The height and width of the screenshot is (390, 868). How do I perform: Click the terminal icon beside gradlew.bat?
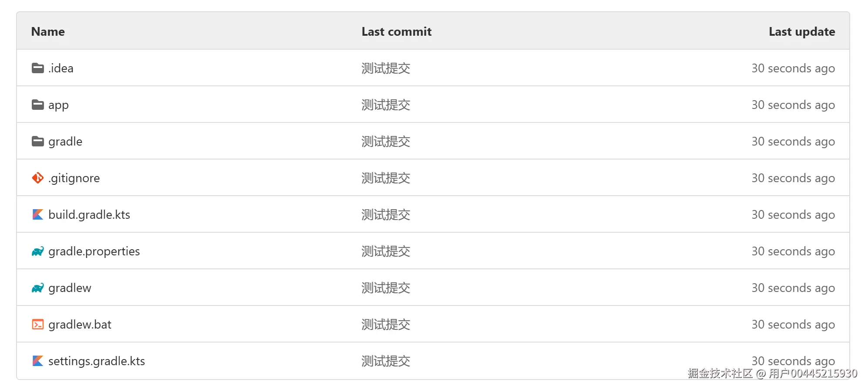(38, 324)
